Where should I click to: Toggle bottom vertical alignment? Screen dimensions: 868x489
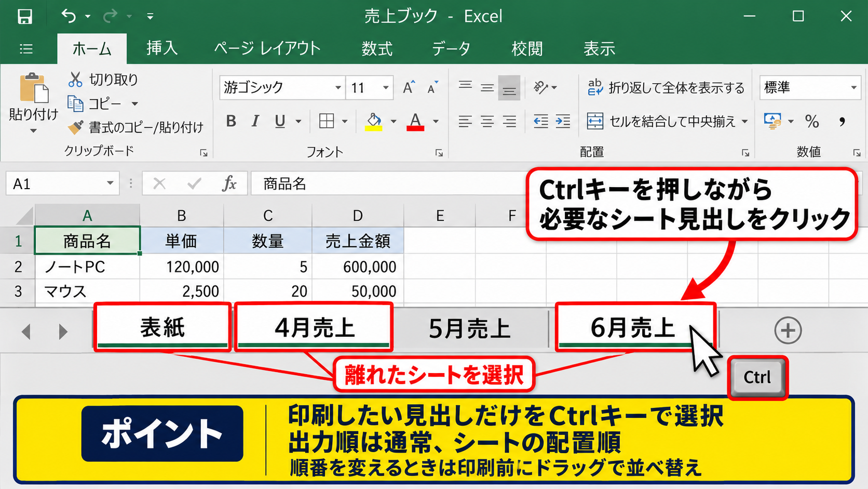point(509,87)
